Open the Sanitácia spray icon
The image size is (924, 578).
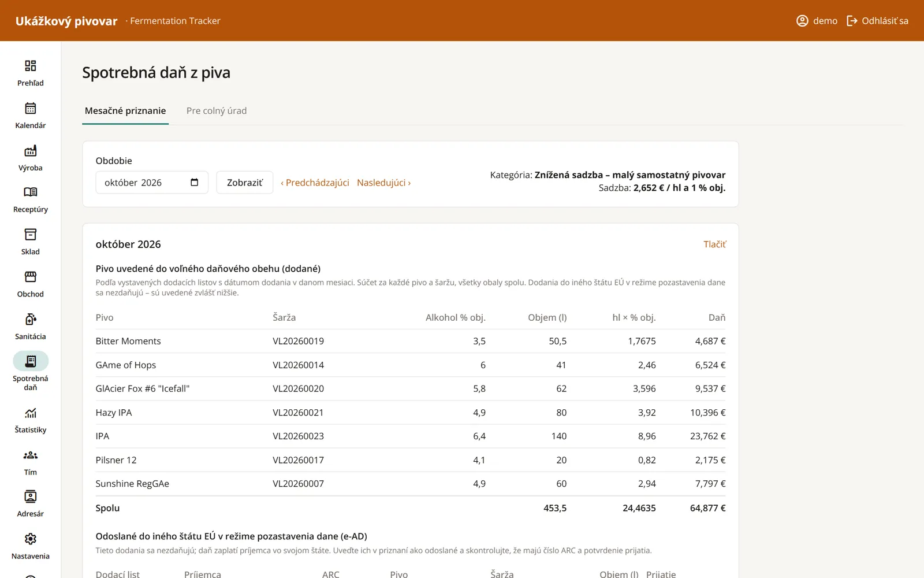pos(31,319)
